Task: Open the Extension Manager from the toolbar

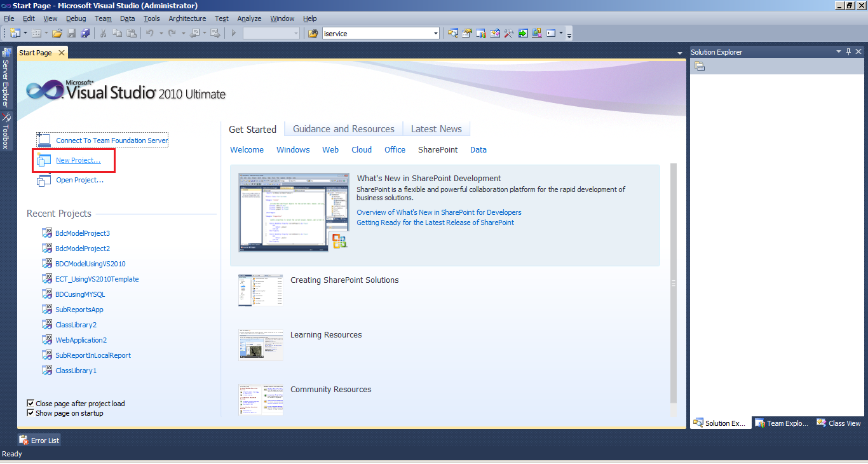Action: [x=537, y=33]
